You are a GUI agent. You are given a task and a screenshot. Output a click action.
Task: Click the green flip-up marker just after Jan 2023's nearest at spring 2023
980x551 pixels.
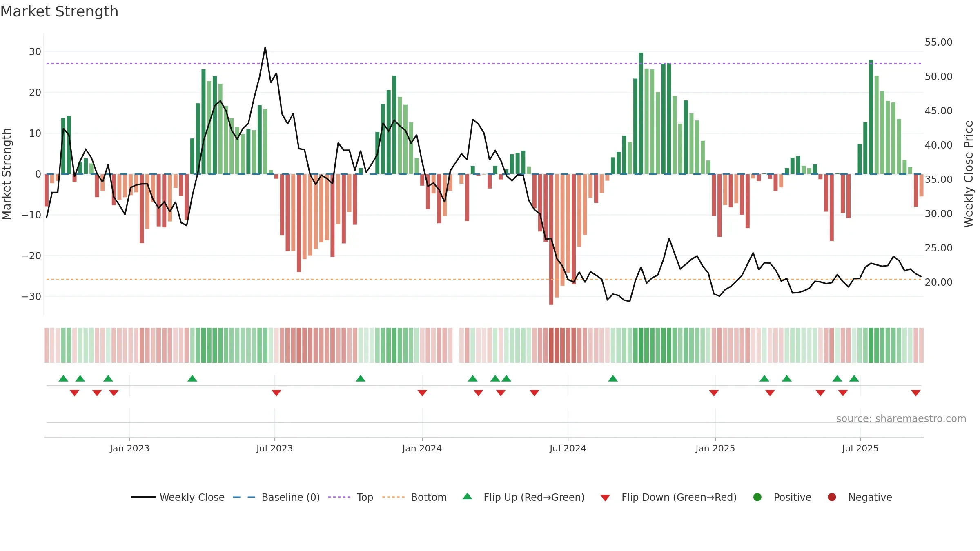point(192,378)
